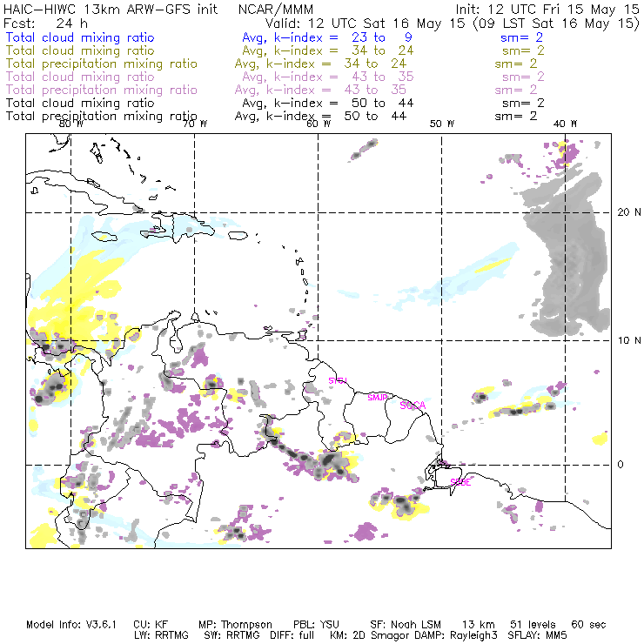Click the black "Total precipitation mixing ratio" legend label
The height and width of the screenshot is (644, 644).
click(102, 117)
